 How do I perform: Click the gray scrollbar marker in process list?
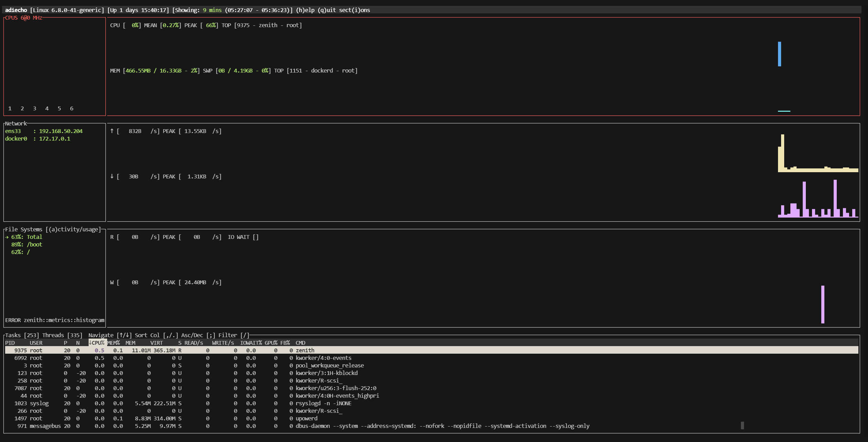point(742,426)
